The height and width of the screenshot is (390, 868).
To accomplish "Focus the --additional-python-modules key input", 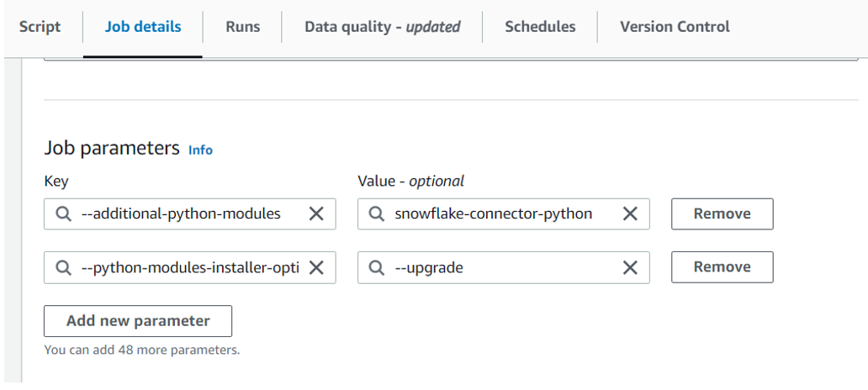I will (x=190, y=213).
